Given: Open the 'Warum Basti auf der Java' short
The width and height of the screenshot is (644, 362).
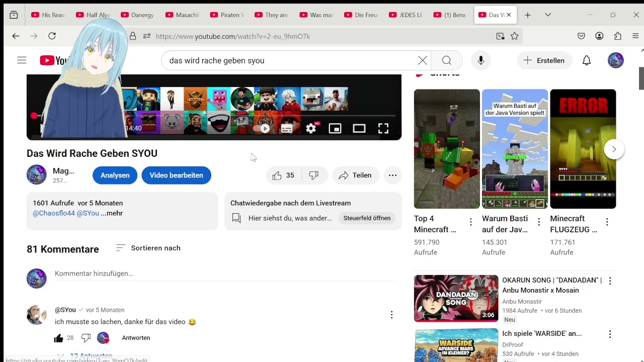Looking at the screenshot, I should 515,149.
